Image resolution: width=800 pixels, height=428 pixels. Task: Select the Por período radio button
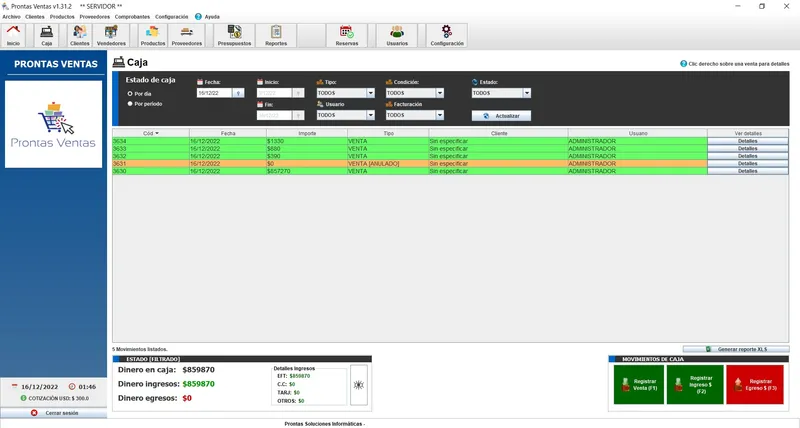tap(130, 104)
